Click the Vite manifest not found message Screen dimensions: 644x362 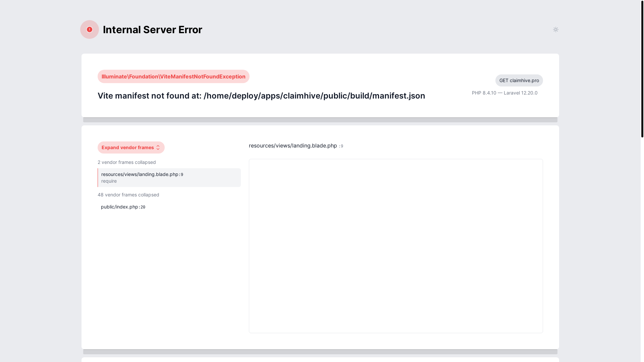pos(261,96)
